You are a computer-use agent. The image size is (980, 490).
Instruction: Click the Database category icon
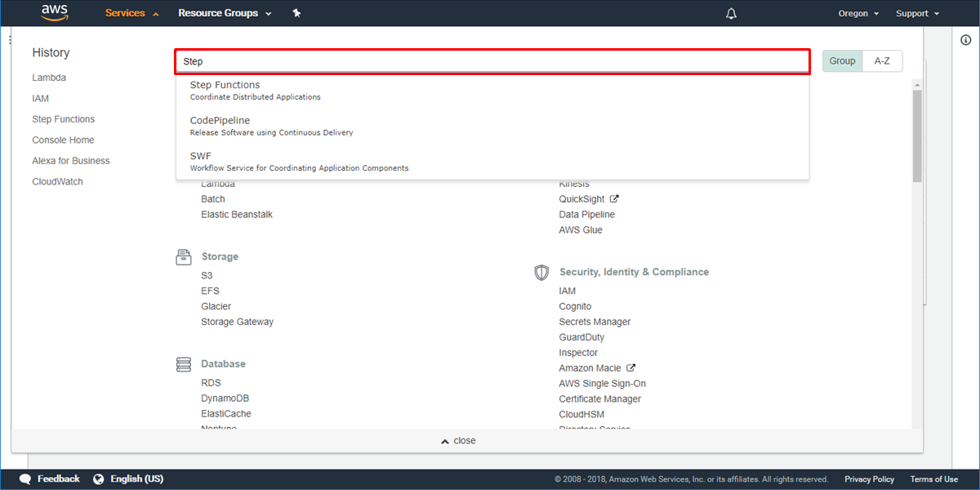184,364
